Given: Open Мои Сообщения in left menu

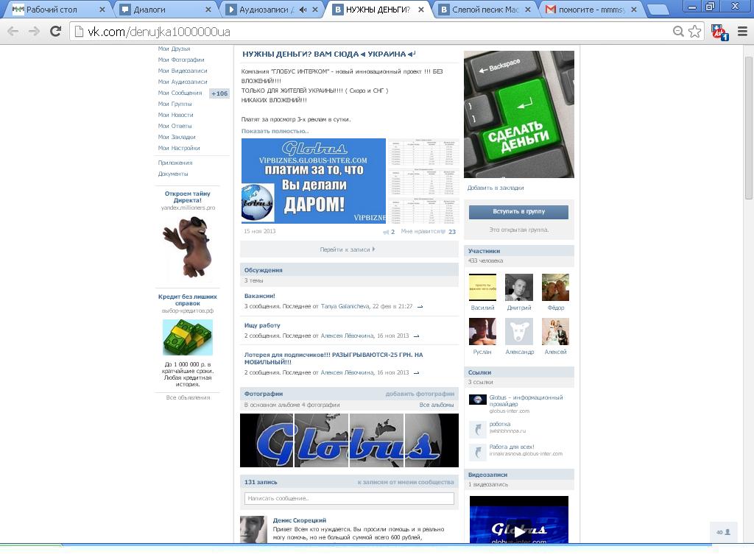Looking at the screenshot, I should tap(180, 93).
